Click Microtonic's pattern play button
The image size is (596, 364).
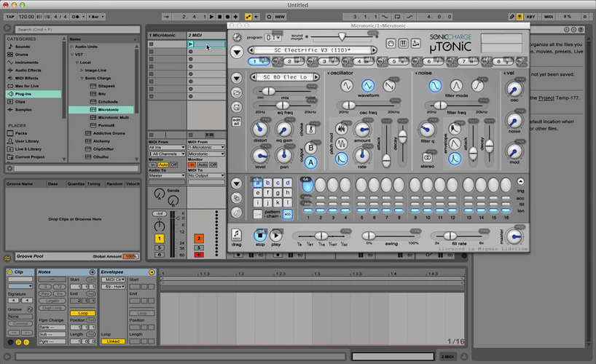point(276,236)
